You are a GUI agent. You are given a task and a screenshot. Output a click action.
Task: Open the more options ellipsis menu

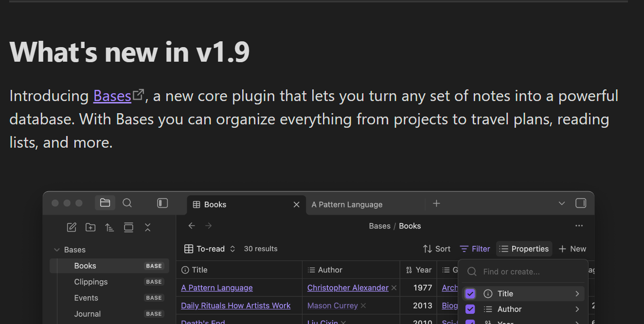[579, 226]
